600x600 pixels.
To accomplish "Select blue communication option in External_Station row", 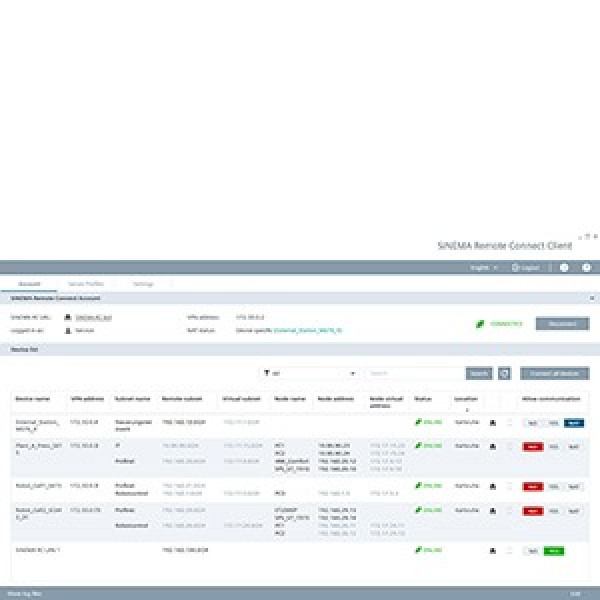I will click(x=574, y=423).
